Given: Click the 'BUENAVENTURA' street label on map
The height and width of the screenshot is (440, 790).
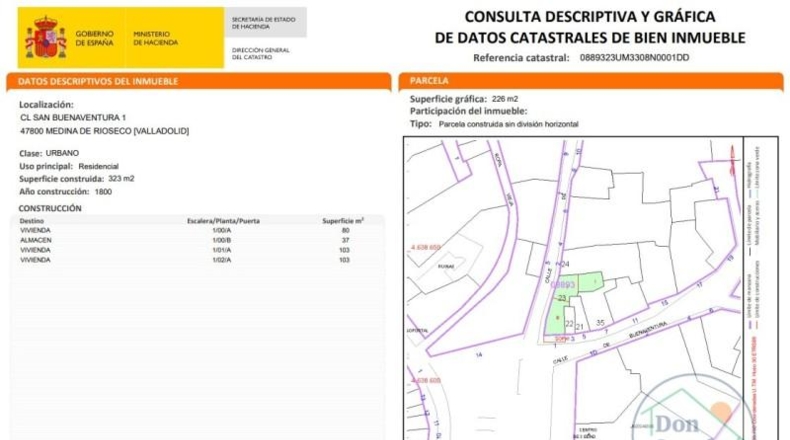Looking at the screenshot, I should pyautogui.click(x=648, y=331).
